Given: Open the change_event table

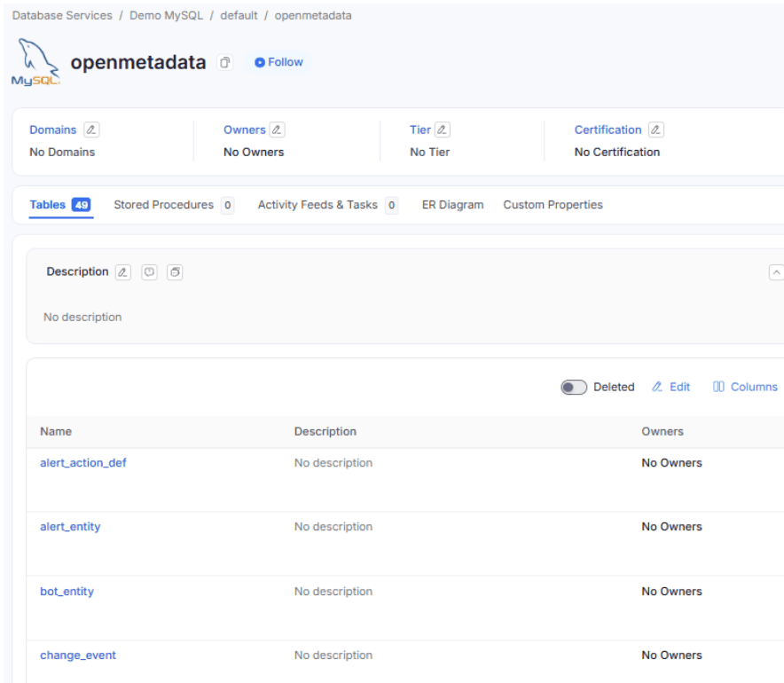Looking at the screenshot, I should [x=78, y=656].
